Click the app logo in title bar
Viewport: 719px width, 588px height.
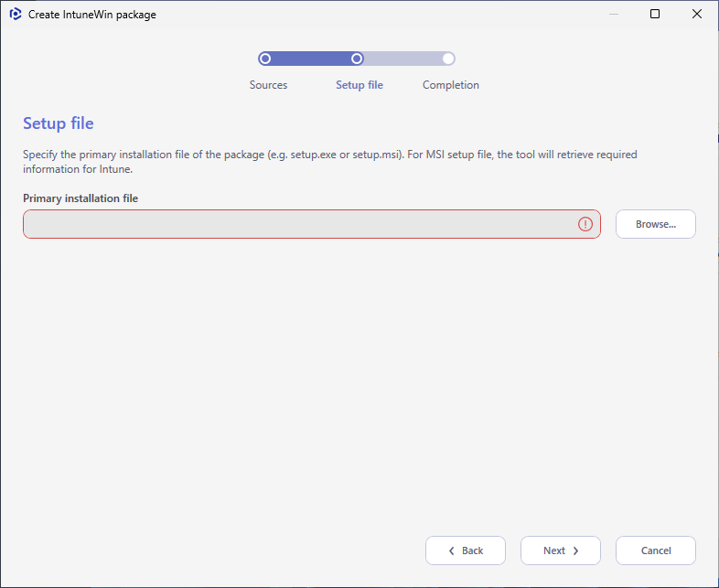16,15
